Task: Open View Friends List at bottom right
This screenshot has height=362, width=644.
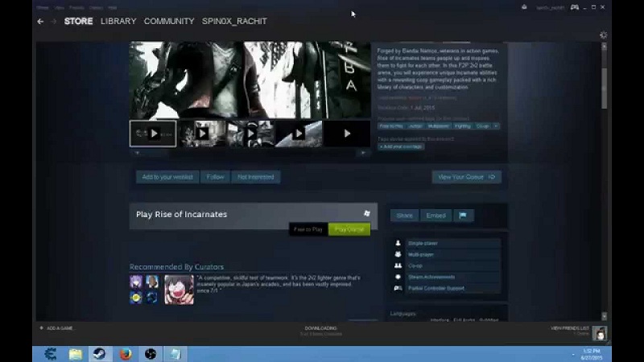Action: [x=570, y=328]
